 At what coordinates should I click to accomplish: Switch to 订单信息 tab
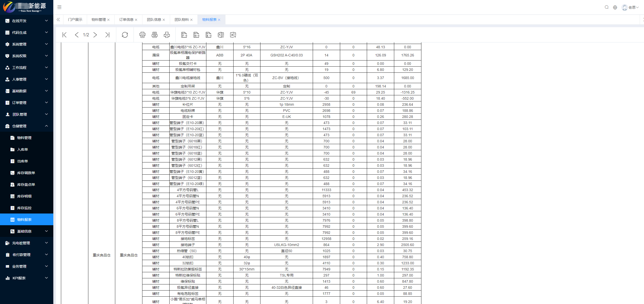click(126, 20)
